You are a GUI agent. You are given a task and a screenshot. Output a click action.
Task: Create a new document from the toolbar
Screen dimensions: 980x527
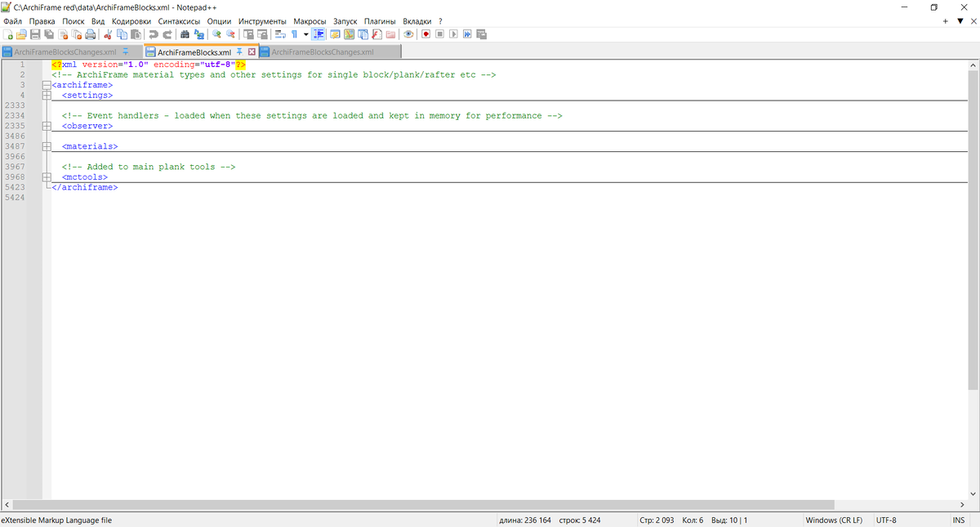(7, 34)
